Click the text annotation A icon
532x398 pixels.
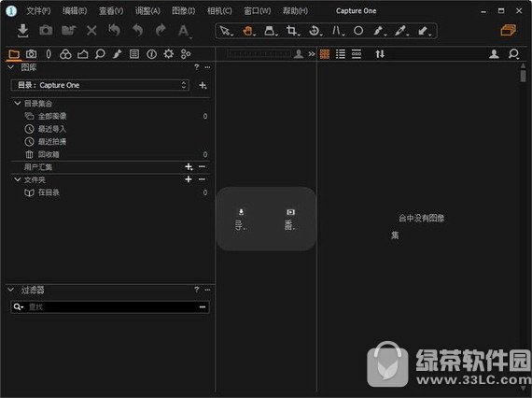tap(184, 31)
